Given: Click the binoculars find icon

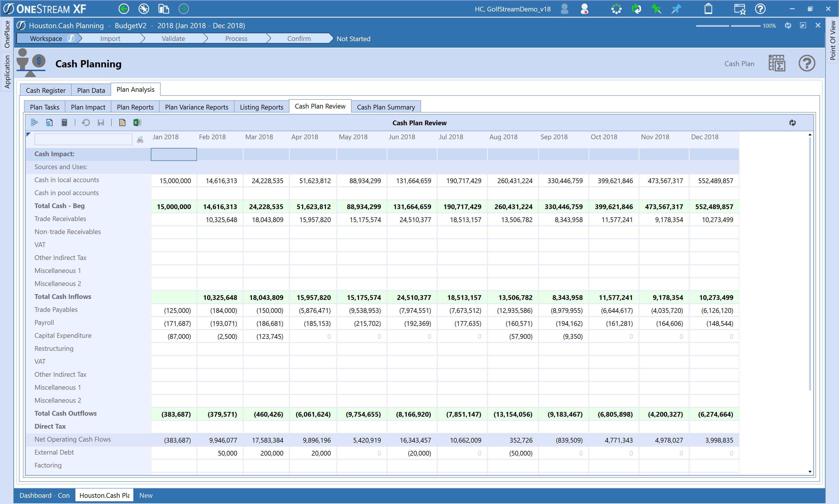Looking at the screenshot, I should pos(140,139).
